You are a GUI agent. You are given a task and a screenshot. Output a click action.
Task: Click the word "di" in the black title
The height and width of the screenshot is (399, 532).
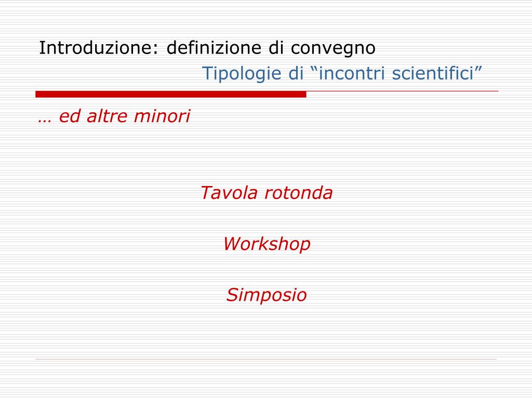click(276, 48)
